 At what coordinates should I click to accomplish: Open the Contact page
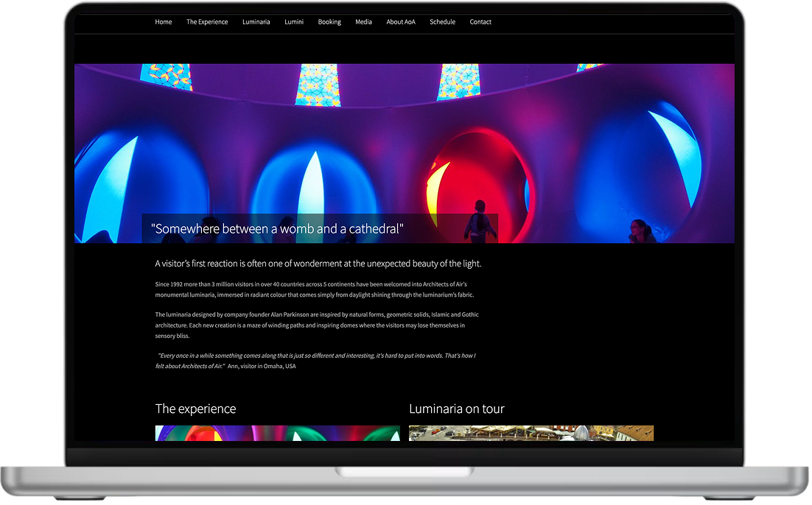[480, 22]
